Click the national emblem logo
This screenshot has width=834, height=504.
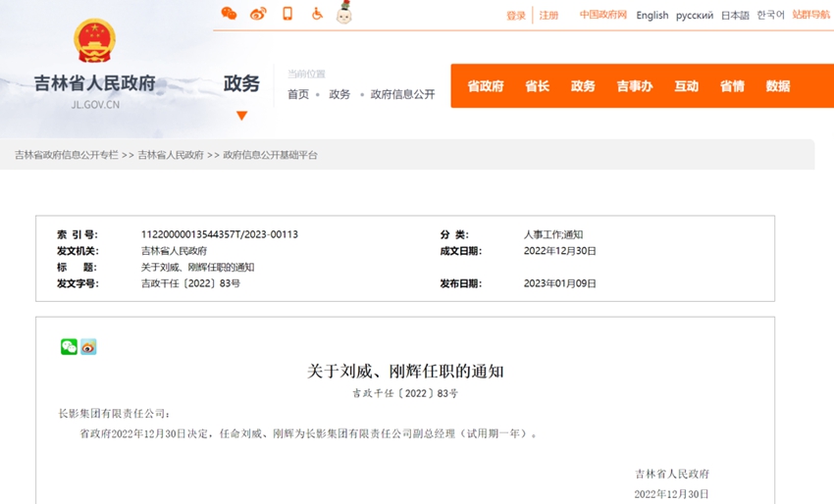tap(94, 41)
